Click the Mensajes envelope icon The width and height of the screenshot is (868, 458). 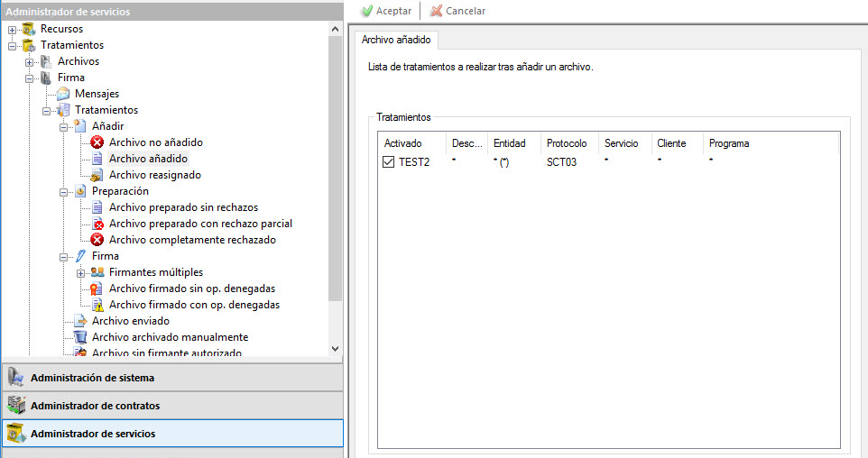(x=63, y=94)
